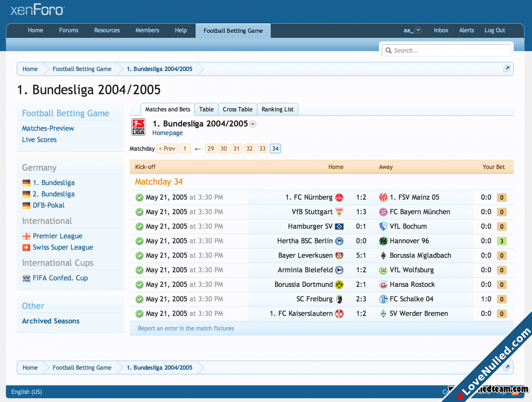Click the German flag beside DFB-Pokal
Image resolution: width=532 pixels, height=402 pixels.
pos(26,205)
